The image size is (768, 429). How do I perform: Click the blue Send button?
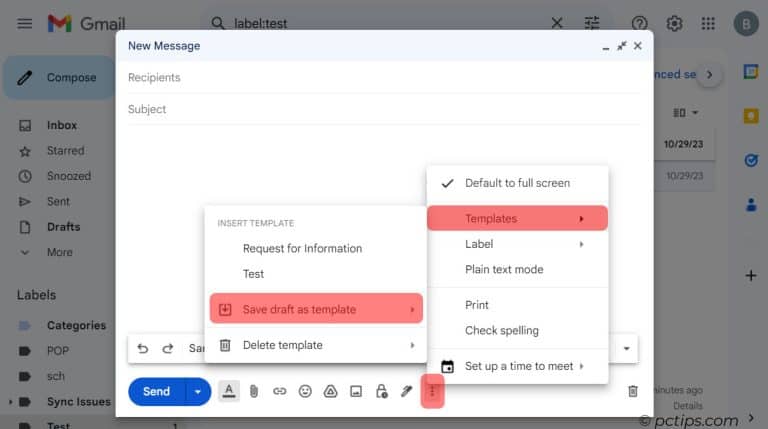(x=157, y=391)
